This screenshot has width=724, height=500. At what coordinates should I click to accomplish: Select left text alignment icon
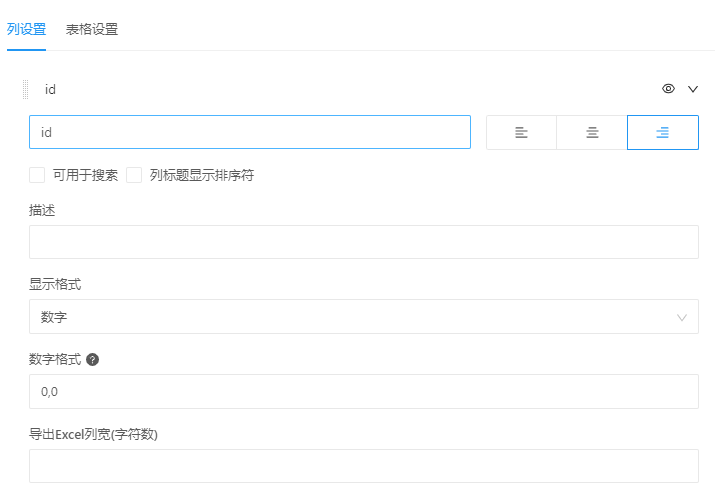point(521,132)
